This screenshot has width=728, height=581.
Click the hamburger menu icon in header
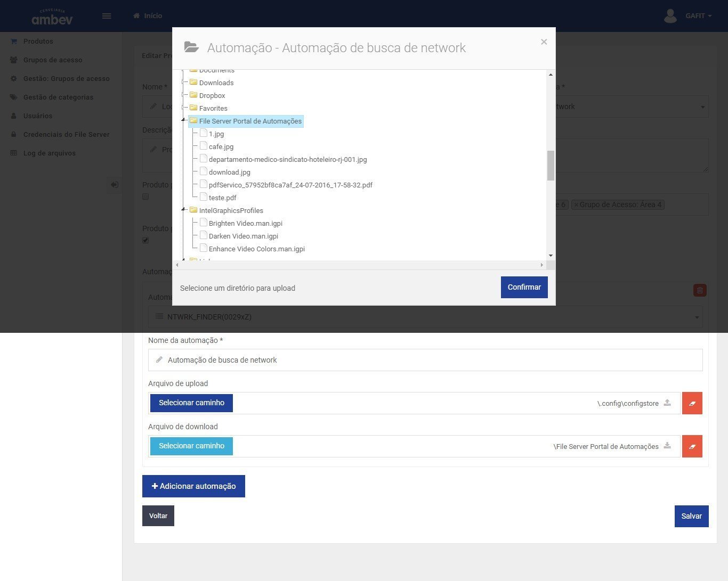tap(107, 16)
